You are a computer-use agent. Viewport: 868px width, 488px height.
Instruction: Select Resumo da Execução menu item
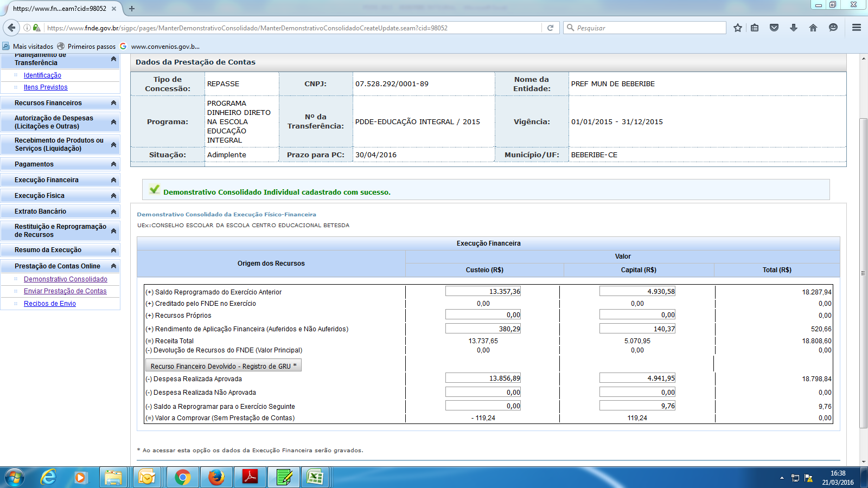[x=48, y=250]
